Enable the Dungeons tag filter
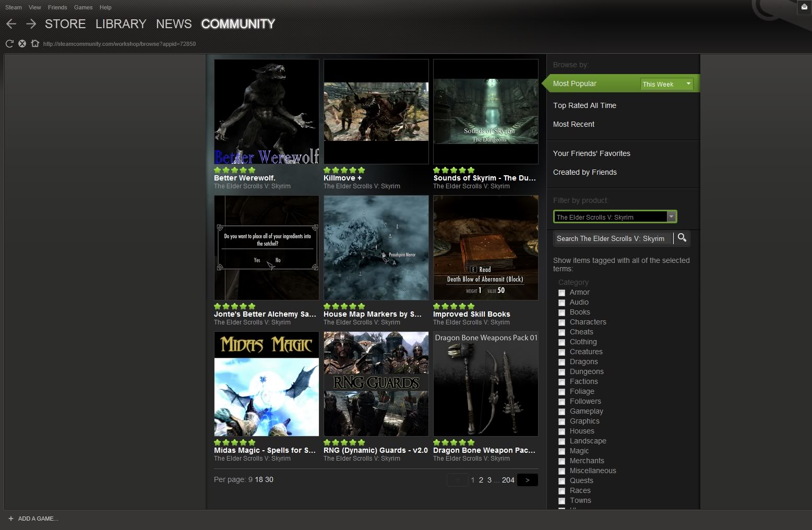 pyautogui.click(x=562, y=372)
